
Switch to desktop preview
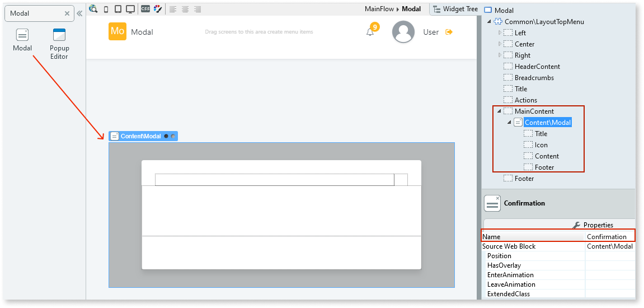(130, 9)
